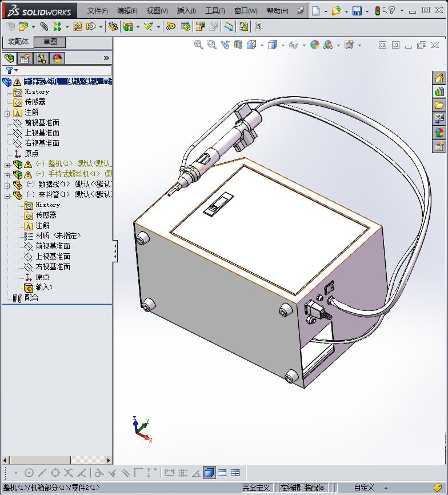Click the Interference Detection icon
Screen dimensions: 448x495
click(244, 26)
